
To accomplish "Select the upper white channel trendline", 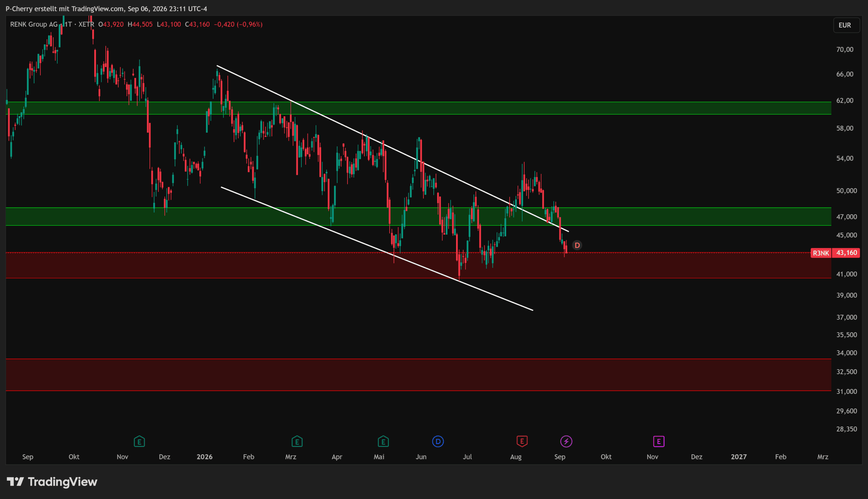I will point(392,148).
